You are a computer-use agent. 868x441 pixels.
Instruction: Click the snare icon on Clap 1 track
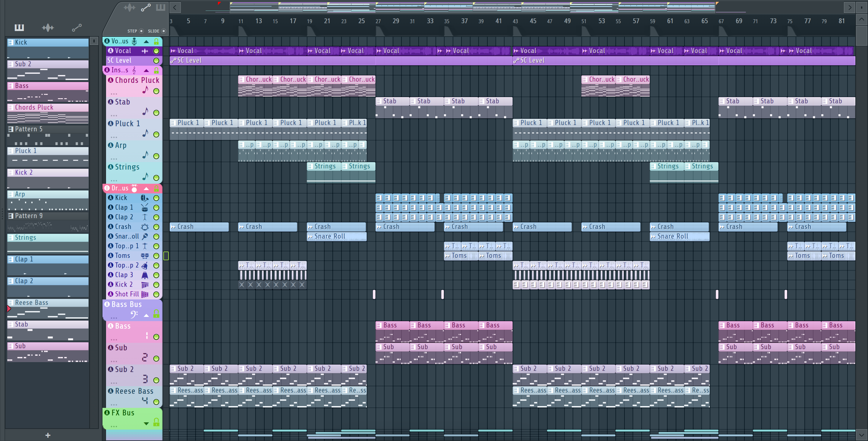coord(145,208)
